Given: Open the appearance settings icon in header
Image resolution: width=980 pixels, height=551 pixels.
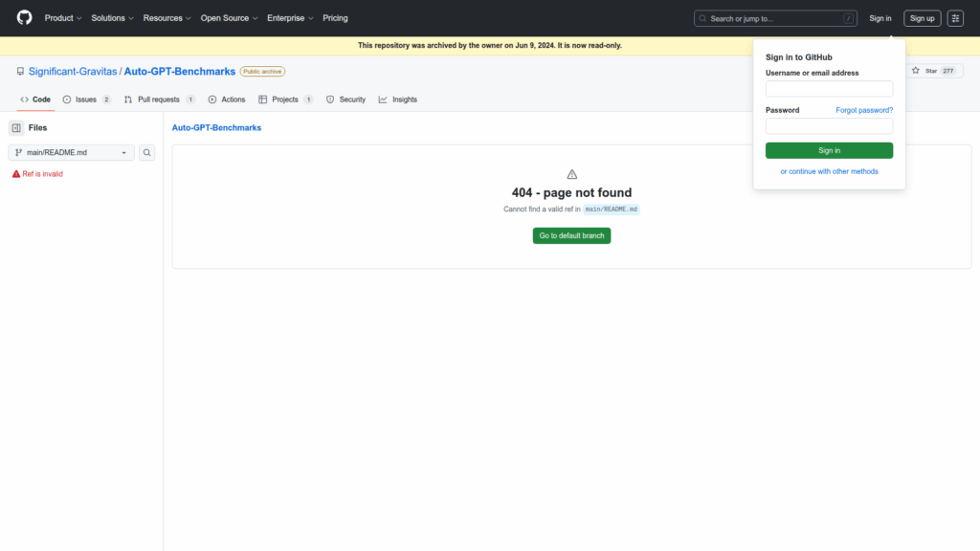Looking at the screenshot, I should 955,18.
